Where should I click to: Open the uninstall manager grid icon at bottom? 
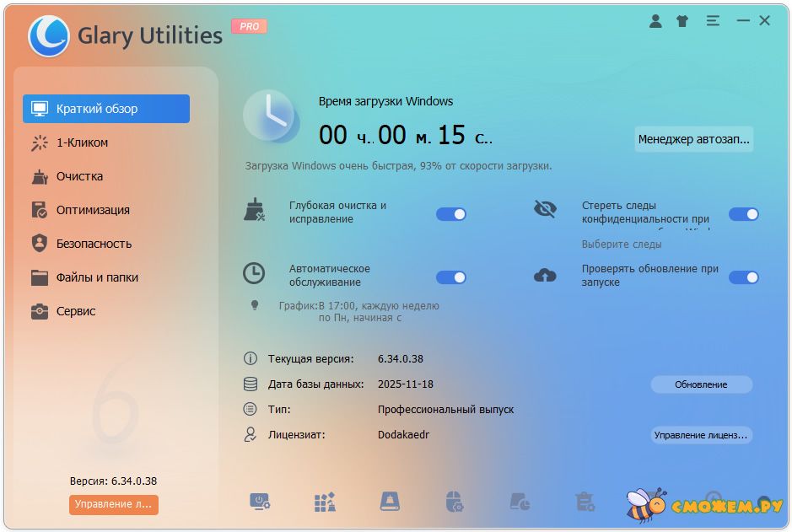click(325, 502)
